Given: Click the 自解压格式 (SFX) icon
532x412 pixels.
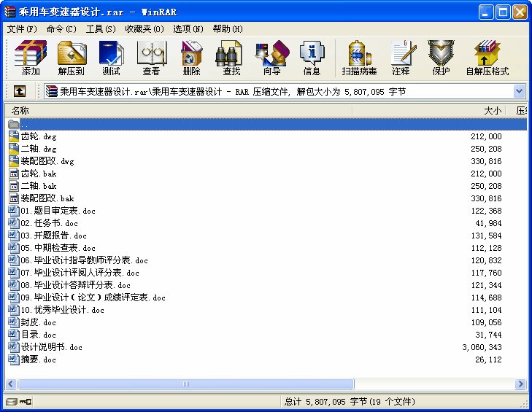Looking at the screenshot, I should pyautogui.click(x=487, y=58).
